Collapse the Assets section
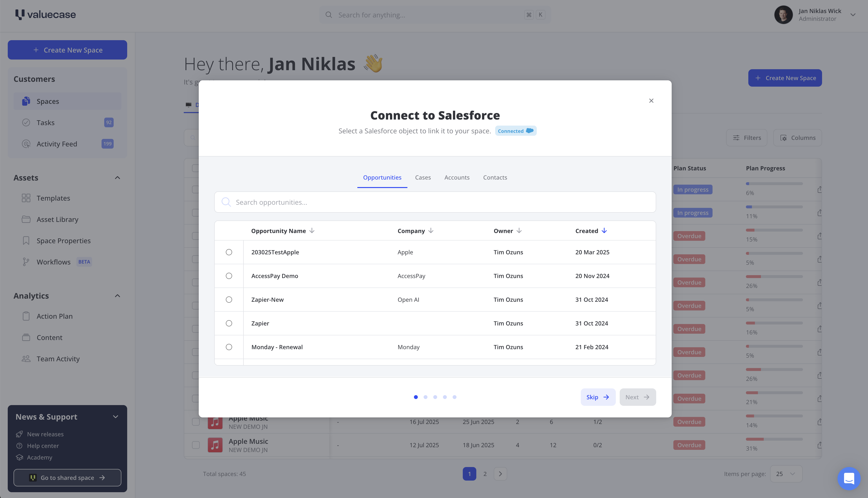868x498 pixels. (x=117, y=178)
